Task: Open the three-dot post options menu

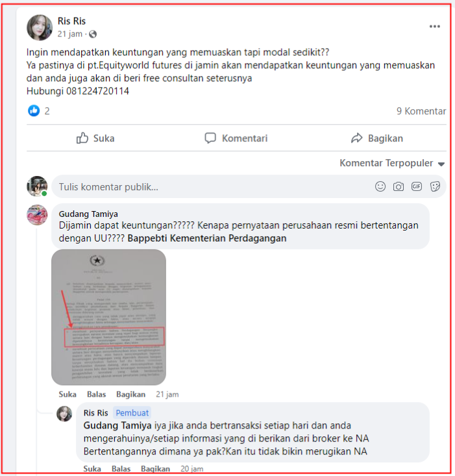Action: 434,27
